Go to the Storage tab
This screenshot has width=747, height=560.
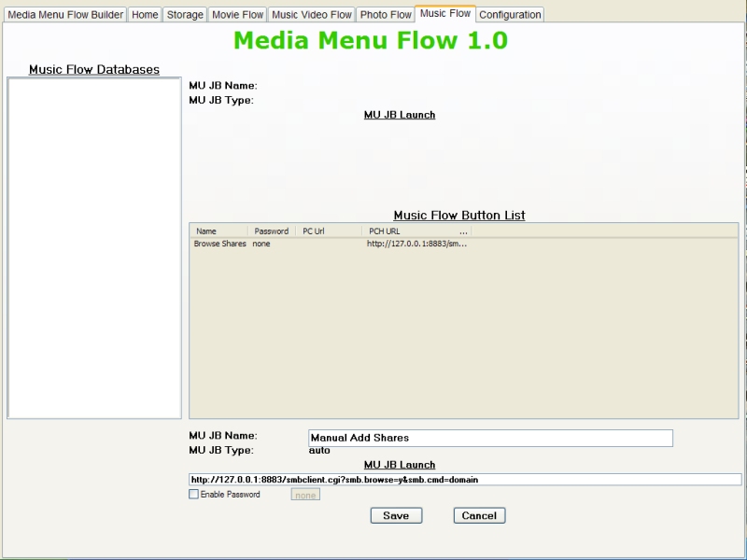tap(185, 15)
